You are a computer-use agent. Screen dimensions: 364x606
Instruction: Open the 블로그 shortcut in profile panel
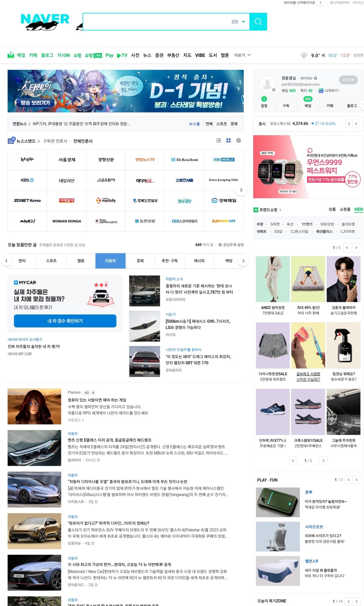point(352,105)
